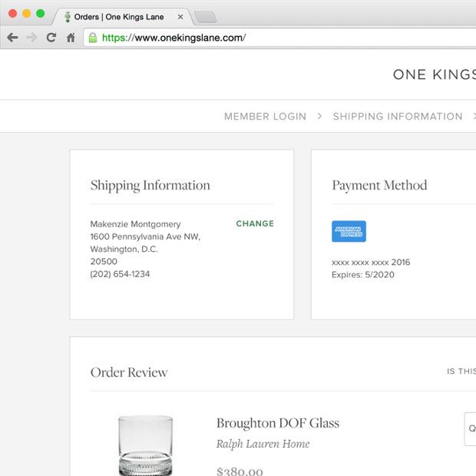Click the Ralph Lauren Home brand name
Image resolution: width=476 pixels, height=476 pixels.
263,444
